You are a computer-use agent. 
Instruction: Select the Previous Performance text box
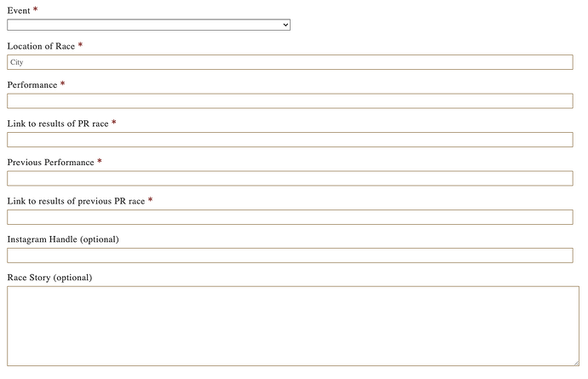(290, 179)
